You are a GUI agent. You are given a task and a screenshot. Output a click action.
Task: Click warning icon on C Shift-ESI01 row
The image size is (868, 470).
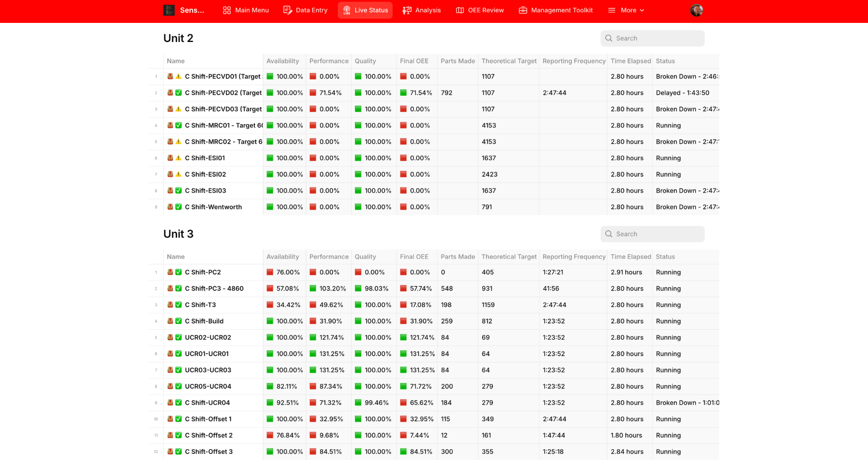(178, 158)
